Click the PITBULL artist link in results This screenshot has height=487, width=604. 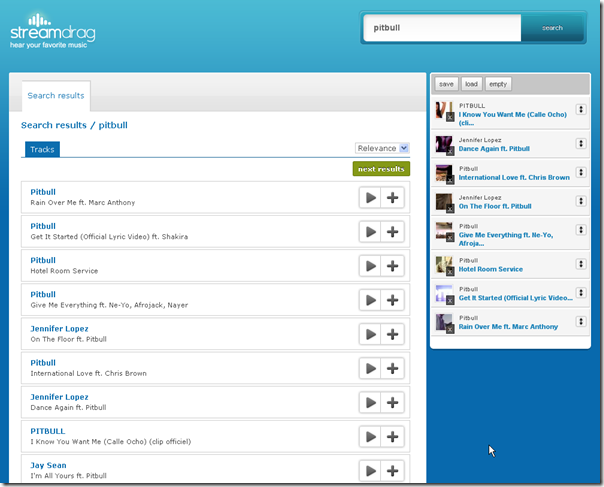pos(47,431)
